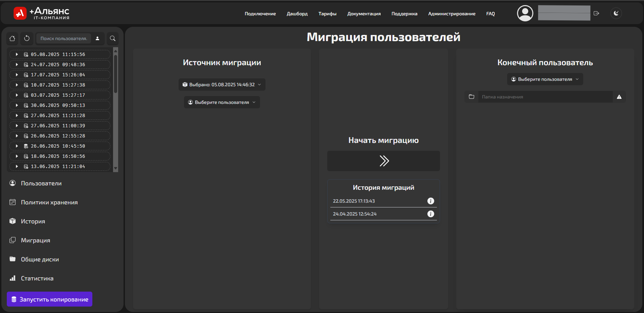Open the Документация menu item

pyautogui.click(x=364, y=14)
